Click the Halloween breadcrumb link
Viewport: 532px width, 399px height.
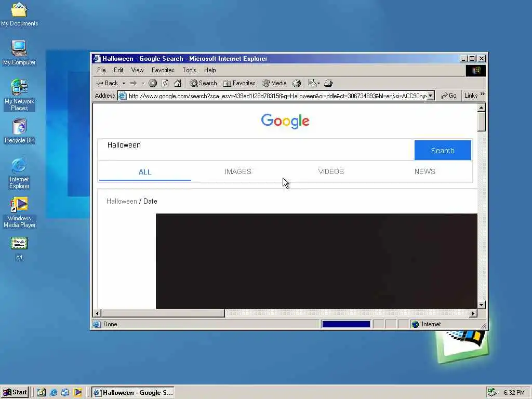coord(122,201)
